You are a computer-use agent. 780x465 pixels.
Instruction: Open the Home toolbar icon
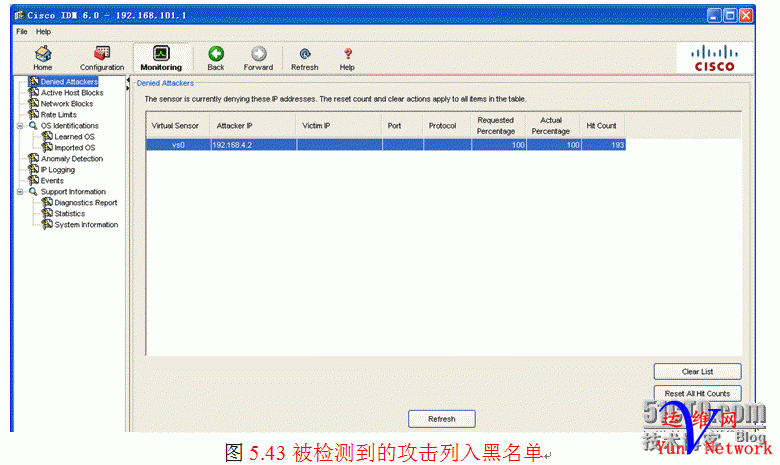[43, 54]
